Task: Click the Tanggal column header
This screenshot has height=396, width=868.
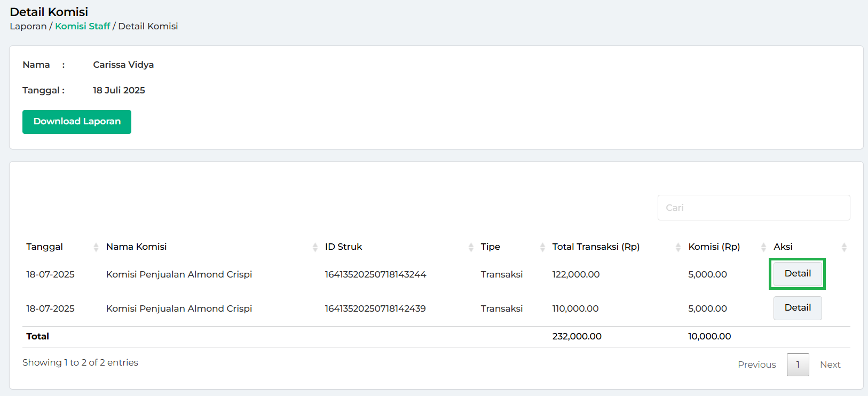Action: [44, 247]
